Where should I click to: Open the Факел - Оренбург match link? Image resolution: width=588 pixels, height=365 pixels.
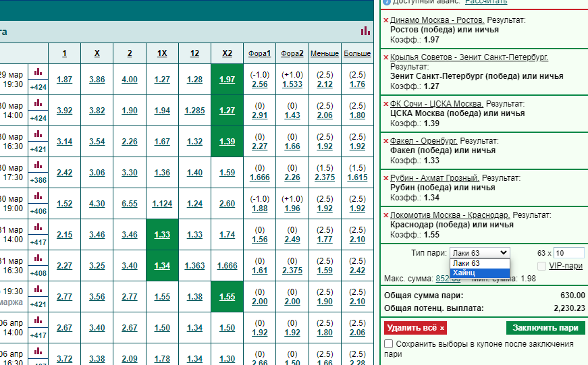pyautogui.click(x=424, y=141)
